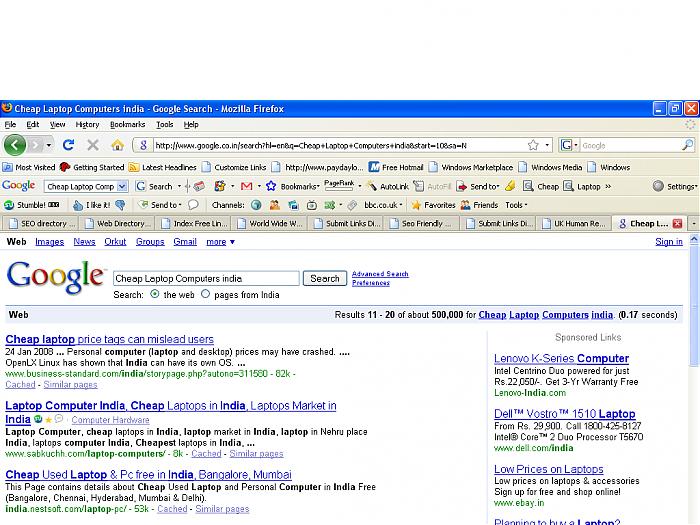This screenshot has height=525, width=700.
Task: Find the word Laptop via toolbar button
Action: coord(581,186)
